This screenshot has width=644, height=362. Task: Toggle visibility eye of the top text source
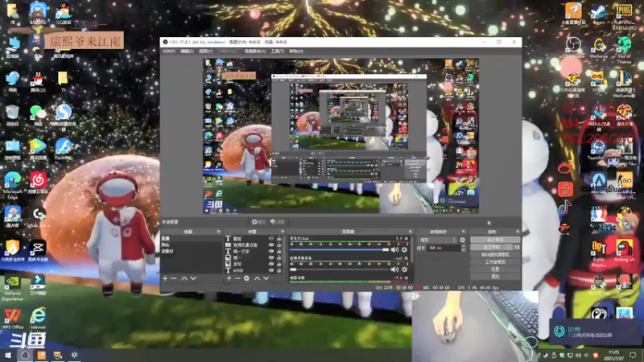271,238
